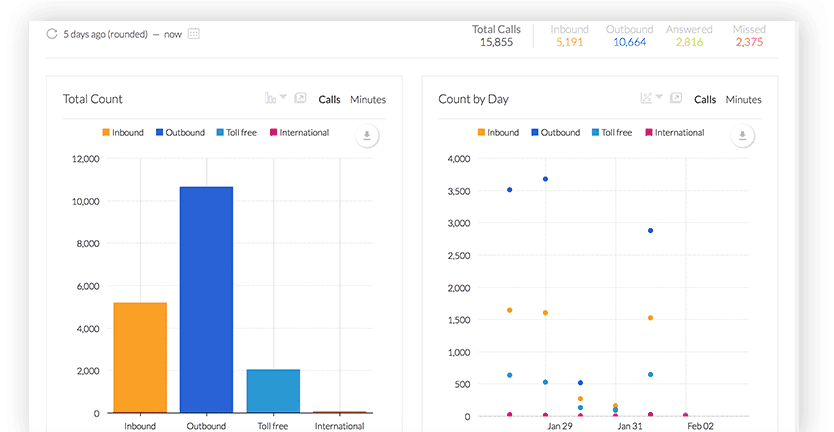Click the Inbound 5,191 summary stat

570,36
